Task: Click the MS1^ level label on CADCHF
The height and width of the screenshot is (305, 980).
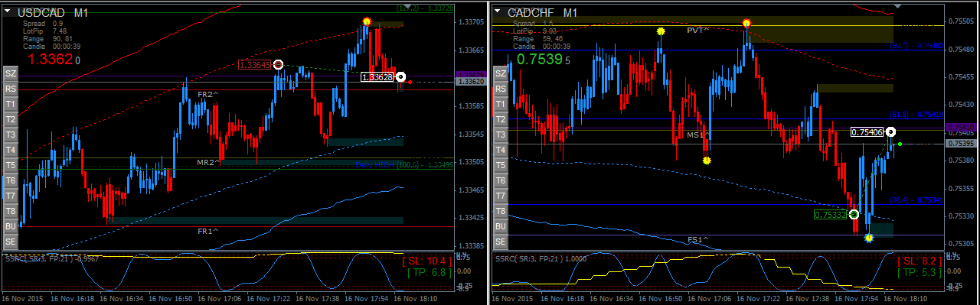Action: (697, 135)
